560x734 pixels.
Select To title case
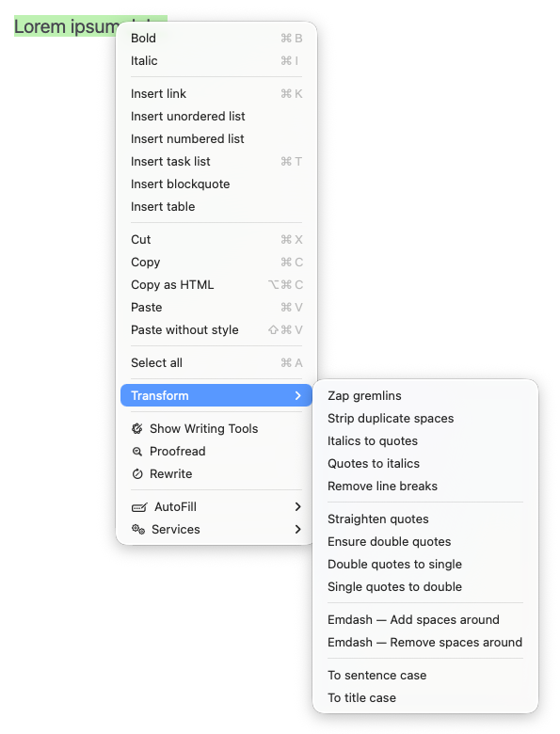[425, 697]
